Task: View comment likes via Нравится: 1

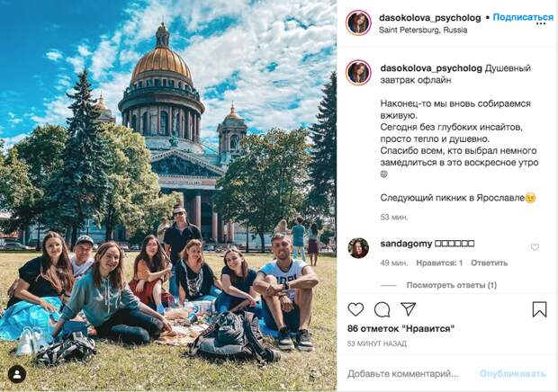Action: tap(439, 263)
